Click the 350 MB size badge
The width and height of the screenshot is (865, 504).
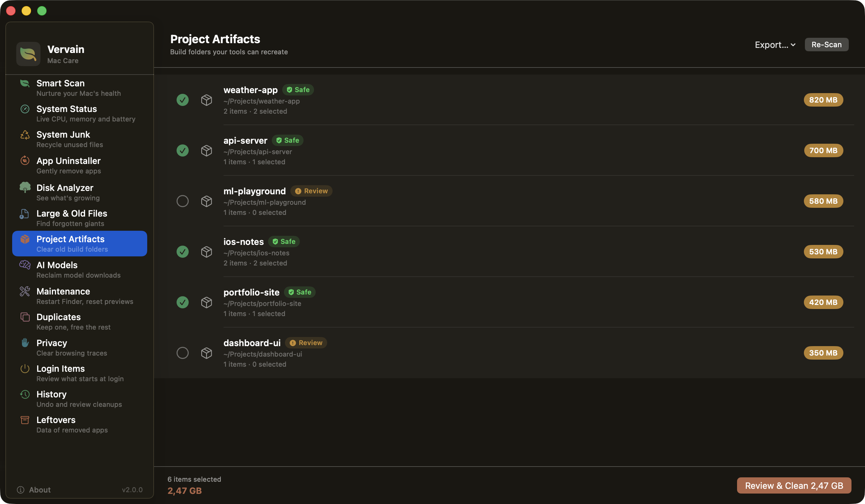[x=823, y=353]
